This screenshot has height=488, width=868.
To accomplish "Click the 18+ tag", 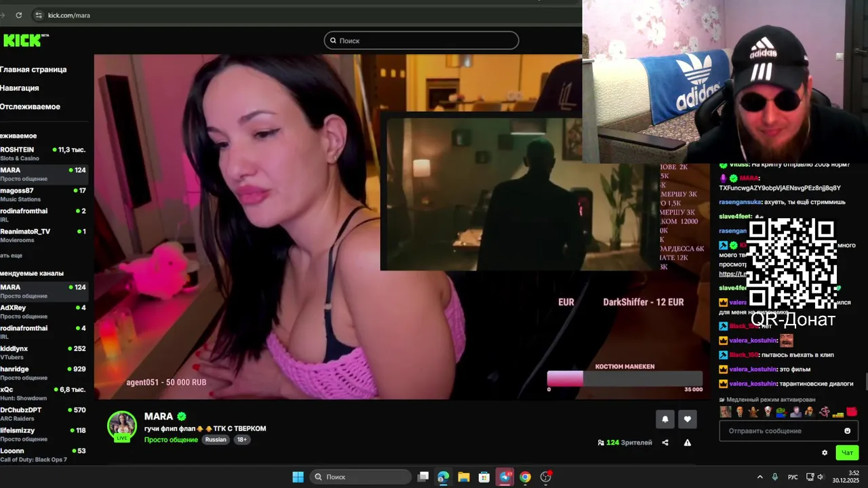I will [x=241, y=440].
